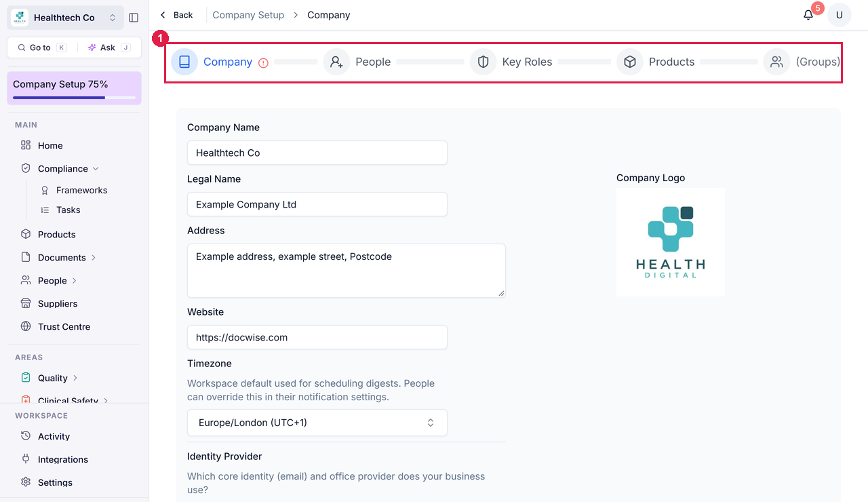Image resolution: width=868 pixels, height=502 pixels.
Task: Expand the Documents submenu chevron
Action: (x=94, y=258)
